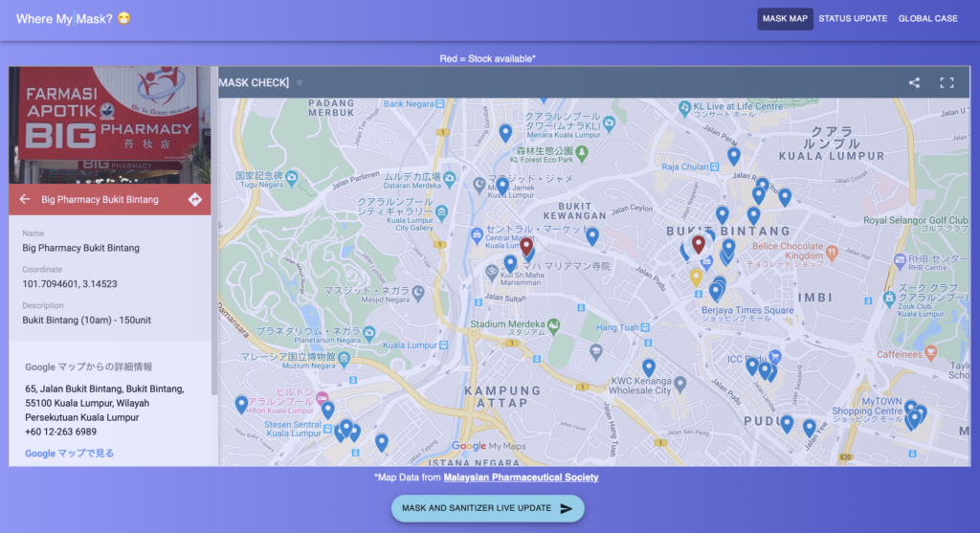The height and width of the screenshot is (533, 980).
Task: Open the STATUS UPDATE tab
Action: pyautogui.click(x=853, y=19)
